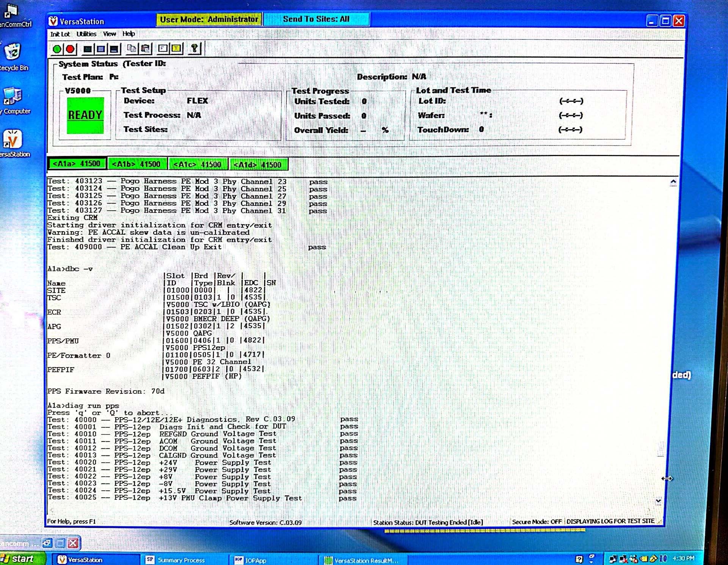728x565 pixels.
Task: Click 'Secure Mode: OFF' in status bar
Action: pos(537,522)
